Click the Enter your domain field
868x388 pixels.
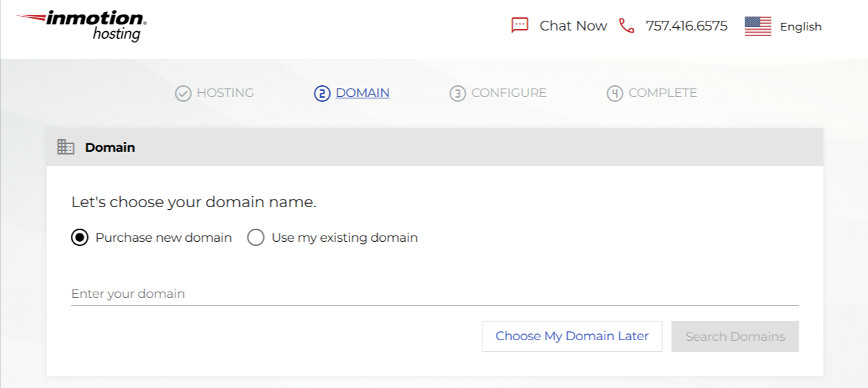(x=435, y=294)
